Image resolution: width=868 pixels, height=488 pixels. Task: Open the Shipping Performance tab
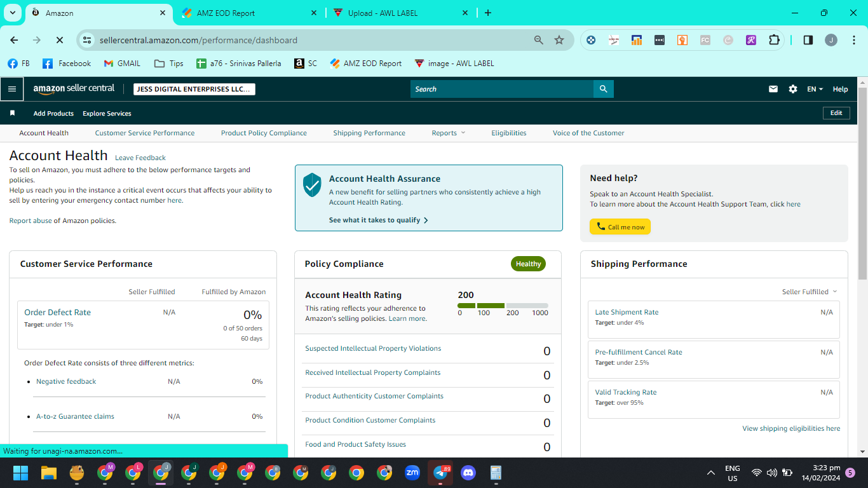click(x=369, y=133)
